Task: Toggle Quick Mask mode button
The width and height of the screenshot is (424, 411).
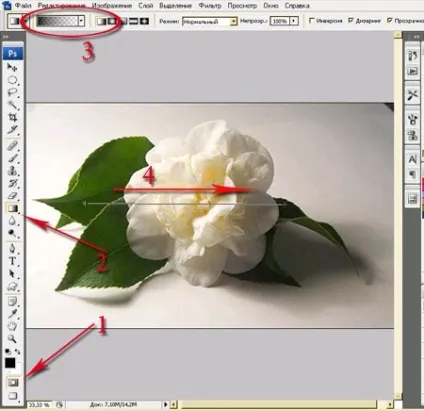Action: [13, 383]
